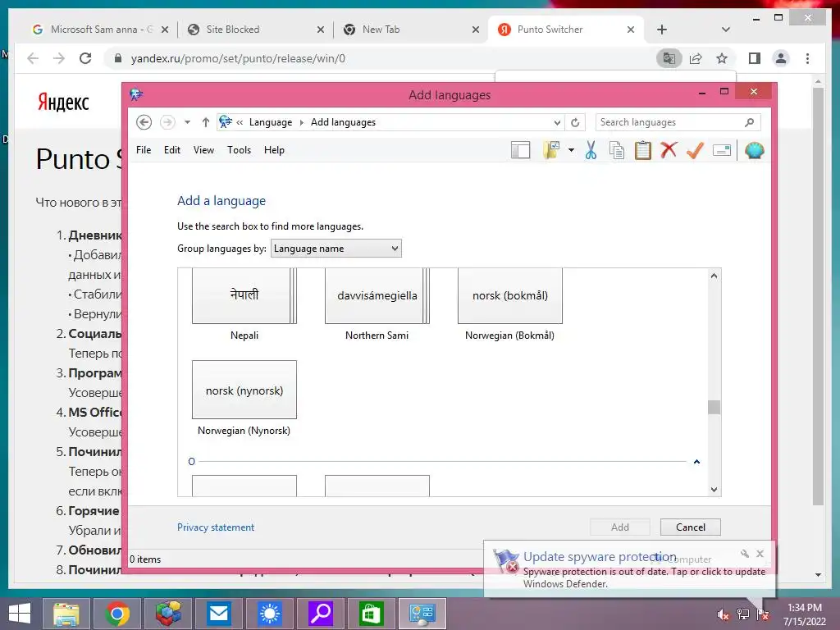Screen dimensions: 840x630
Task: Click the orange checkmark toolbar icon
Action: pyautogui.click(x=695, y=151)
